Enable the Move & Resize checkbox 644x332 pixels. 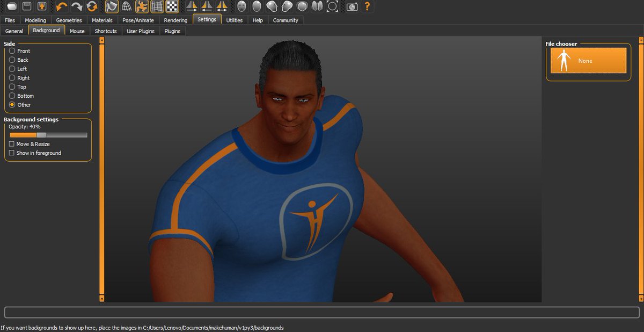coord(12,144)
